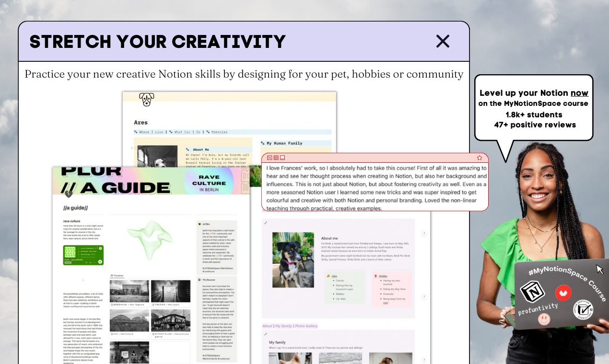Screen dimensions: 609x364
Task: Open the BERGHAIN – the legend card
Action: (129, 294)
